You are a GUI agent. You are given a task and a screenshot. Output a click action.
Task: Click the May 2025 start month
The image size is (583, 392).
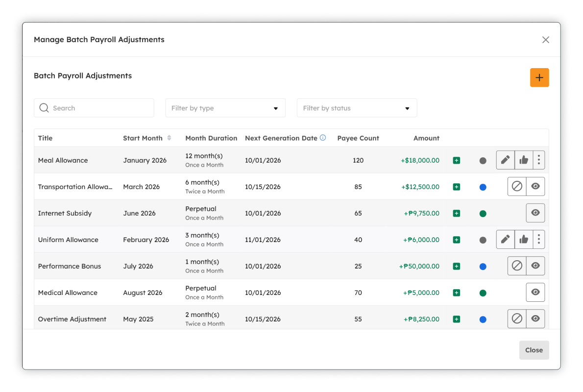tap(138, 319)
